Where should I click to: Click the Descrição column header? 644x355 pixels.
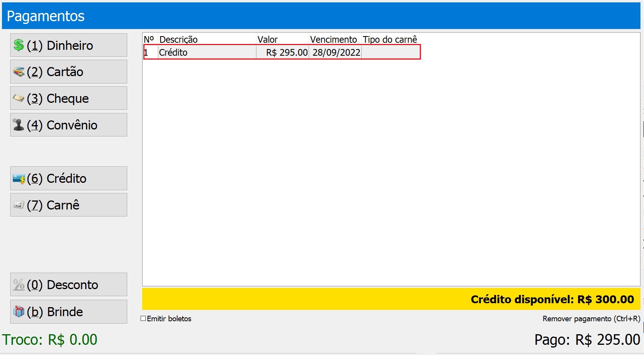(179, 39)
